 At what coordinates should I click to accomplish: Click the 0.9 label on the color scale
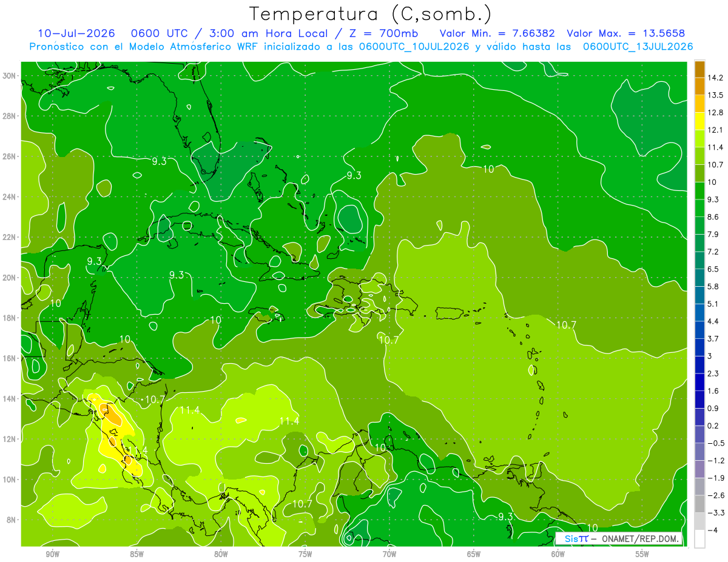click(713, 409)
